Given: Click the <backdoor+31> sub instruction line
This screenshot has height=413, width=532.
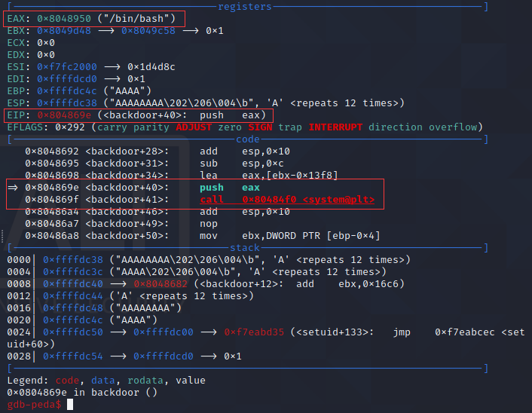Looking at the screenshot, I should click(154, 164).
